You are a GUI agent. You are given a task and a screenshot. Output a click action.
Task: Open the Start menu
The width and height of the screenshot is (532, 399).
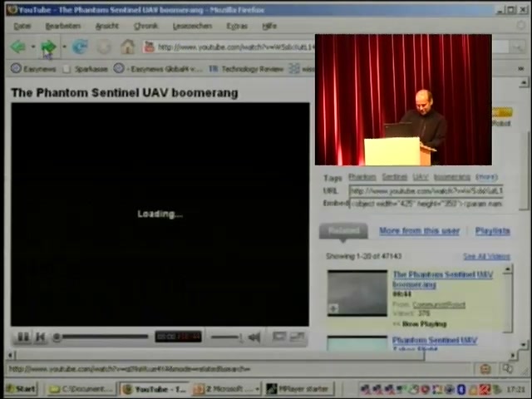(21, 389)
